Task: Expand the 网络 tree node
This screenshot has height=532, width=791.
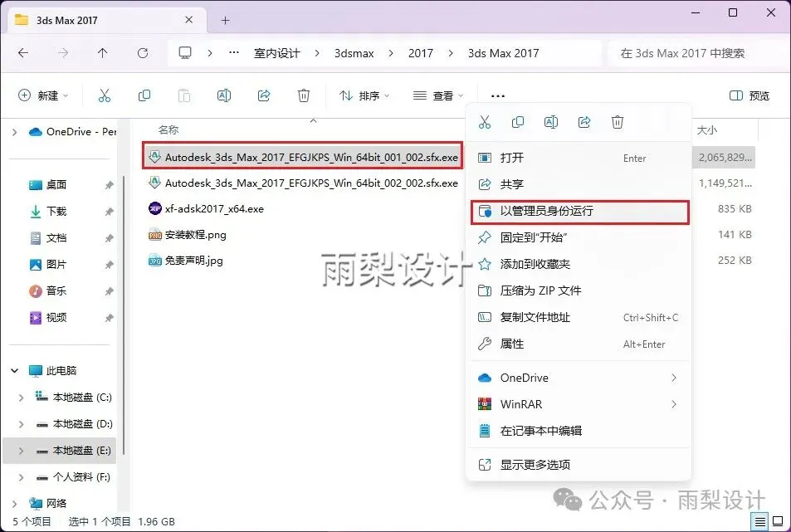Action: pos(15,503)
